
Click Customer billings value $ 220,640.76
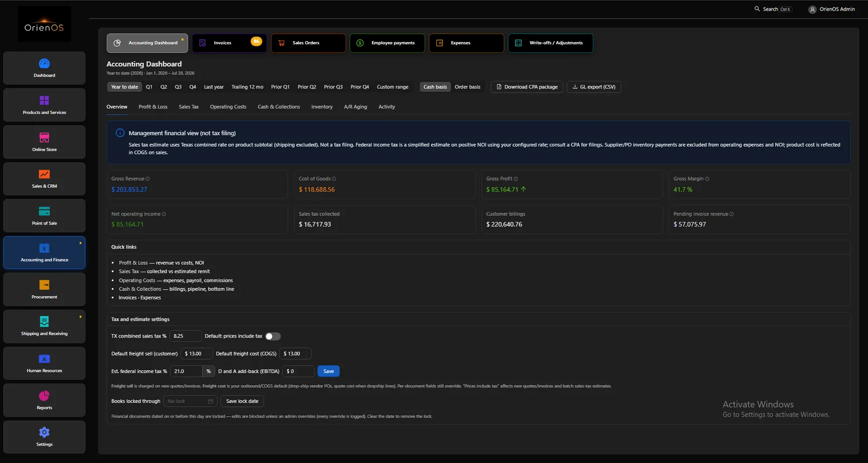[x=504, y=224]
